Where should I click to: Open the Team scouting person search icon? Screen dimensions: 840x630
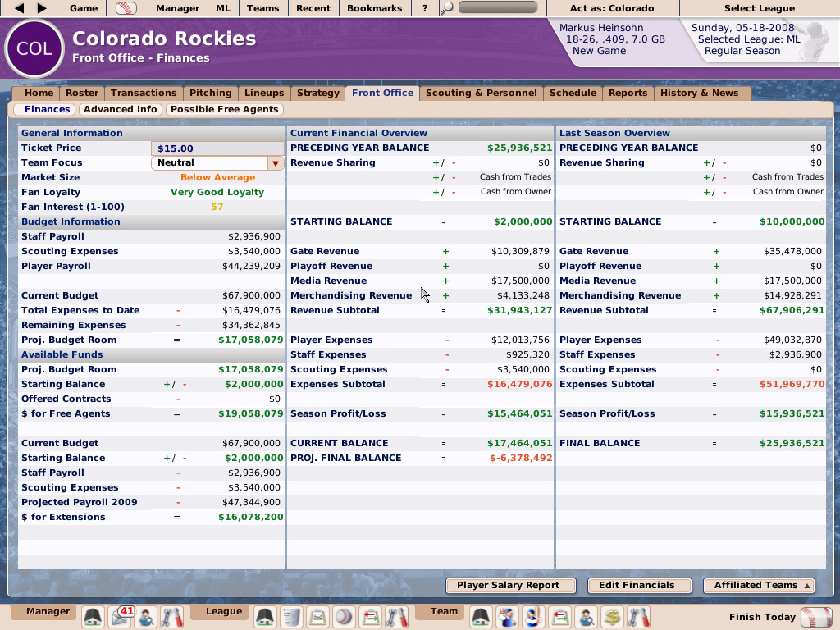point(587,617)
